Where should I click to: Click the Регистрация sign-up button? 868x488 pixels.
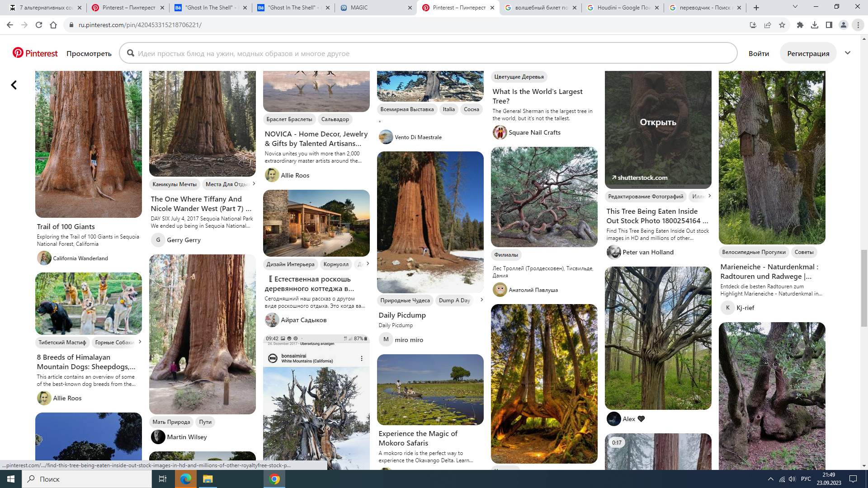point(808,53)
